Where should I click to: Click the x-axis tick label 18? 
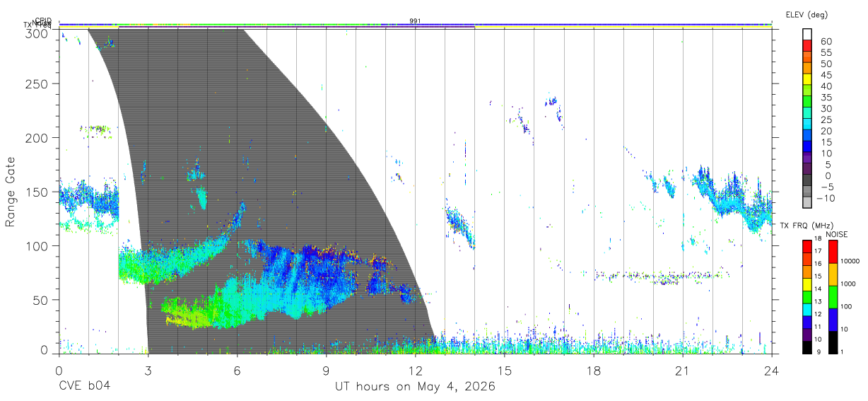[x=594, y=371]
